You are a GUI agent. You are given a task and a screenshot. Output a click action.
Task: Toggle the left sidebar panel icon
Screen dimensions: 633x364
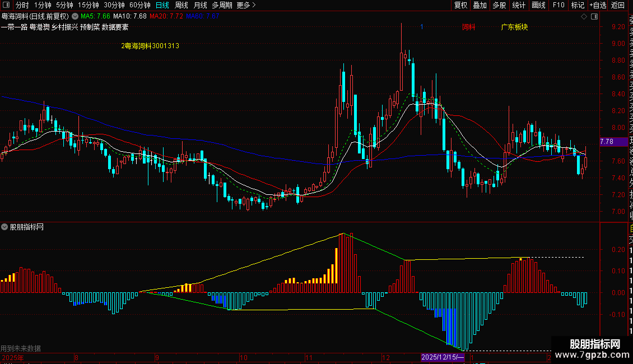point(6,5)
